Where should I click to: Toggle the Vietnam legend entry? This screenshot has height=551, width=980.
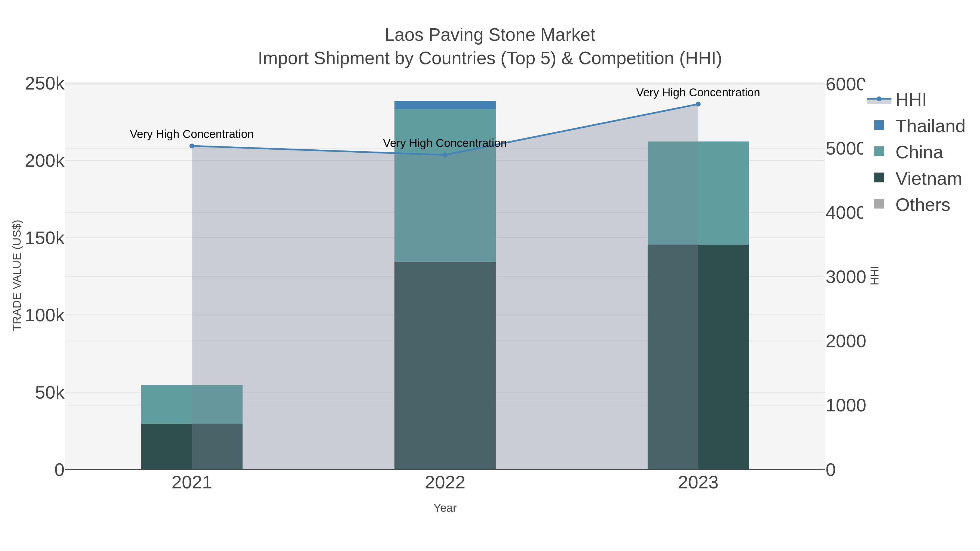click(918, 179)
